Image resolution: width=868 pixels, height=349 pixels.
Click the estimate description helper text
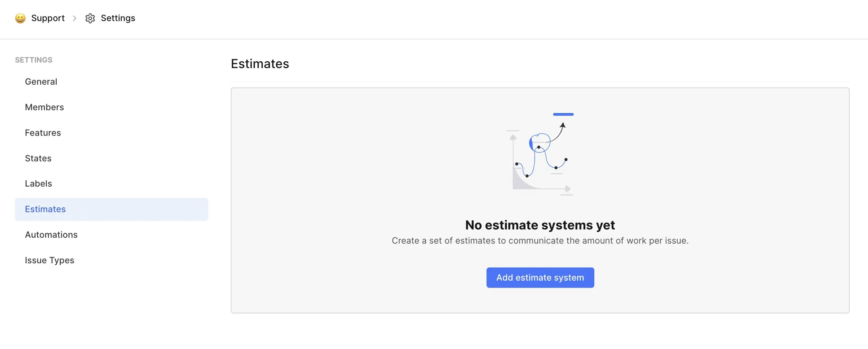(x=540, y=240)
